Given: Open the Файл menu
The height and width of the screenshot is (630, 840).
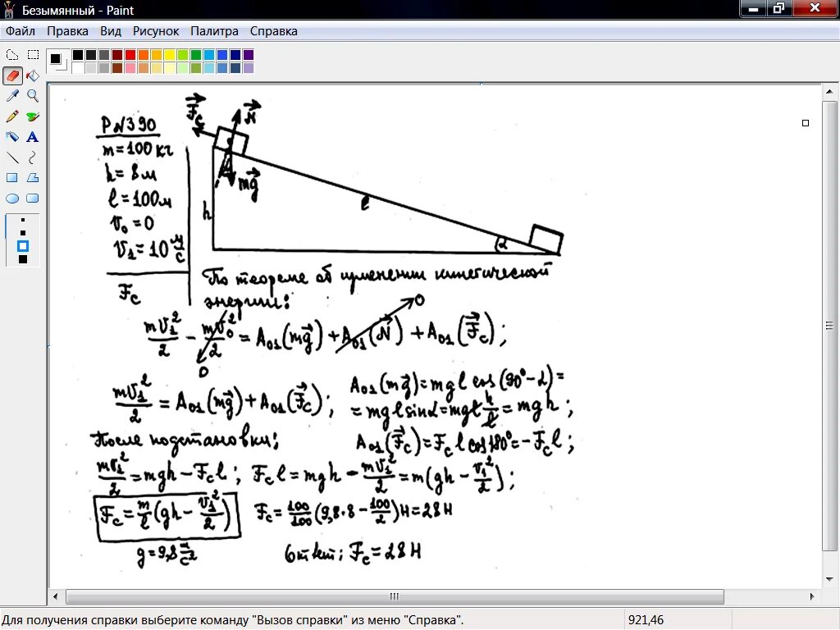Looking at the screenshot, I should pyautogui.click(x=21, y=31).
